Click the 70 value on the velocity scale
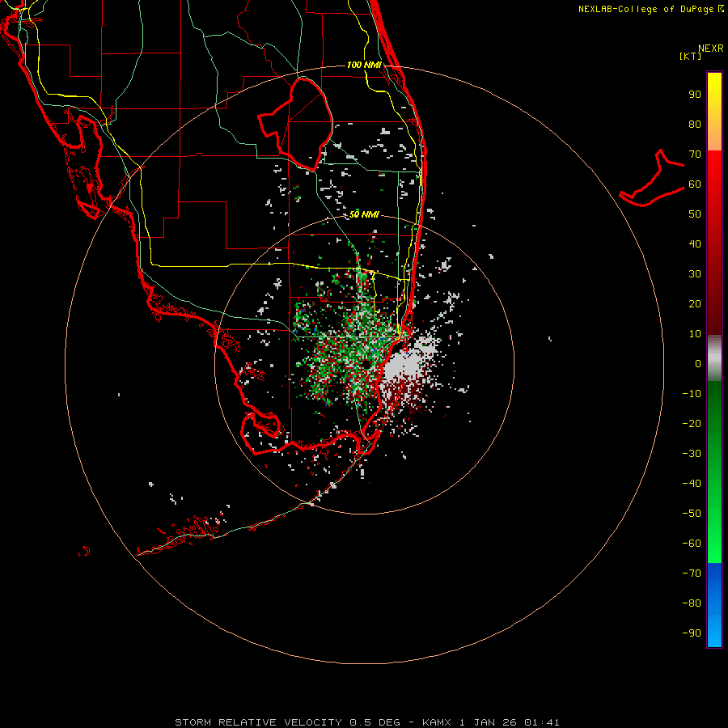This screenshot has width=728, height=728. point(695,154)
